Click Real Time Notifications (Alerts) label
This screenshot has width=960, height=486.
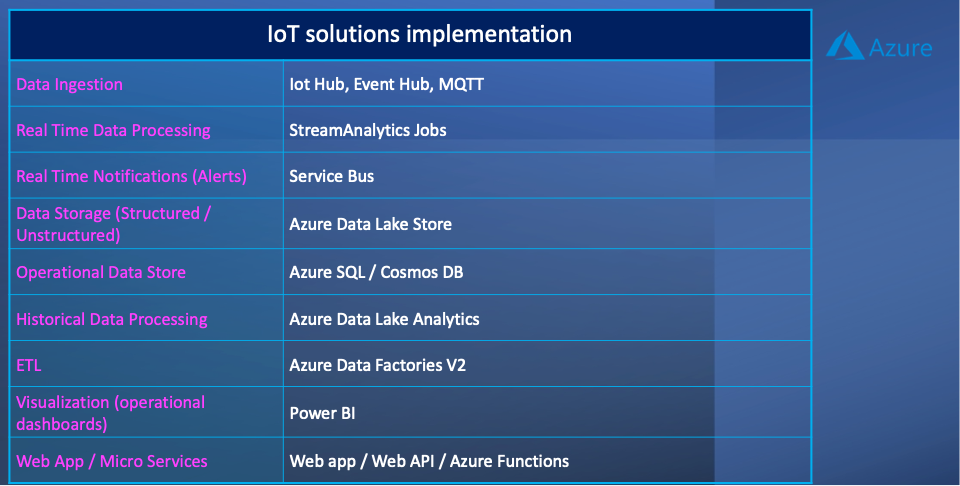[131, 176]
